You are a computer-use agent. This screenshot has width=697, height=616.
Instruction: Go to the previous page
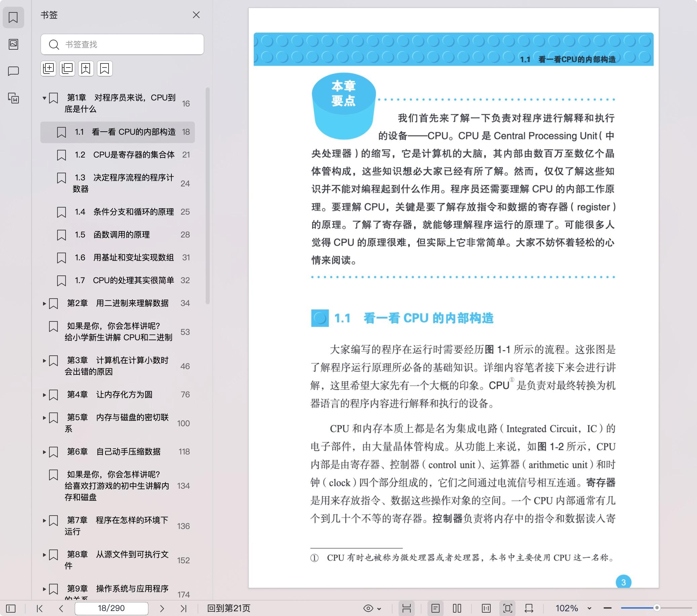[61, 609]
